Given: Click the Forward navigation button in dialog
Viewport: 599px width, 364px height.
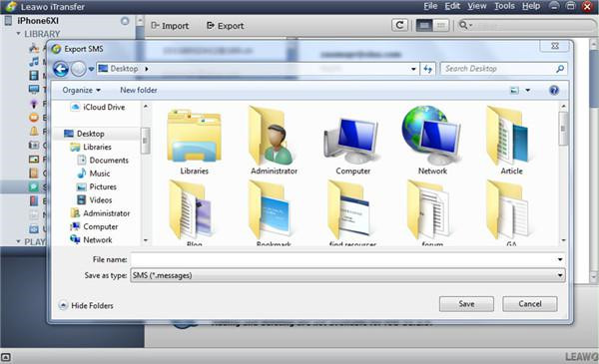Looking at the screenshot, I should tap(78, 69).
